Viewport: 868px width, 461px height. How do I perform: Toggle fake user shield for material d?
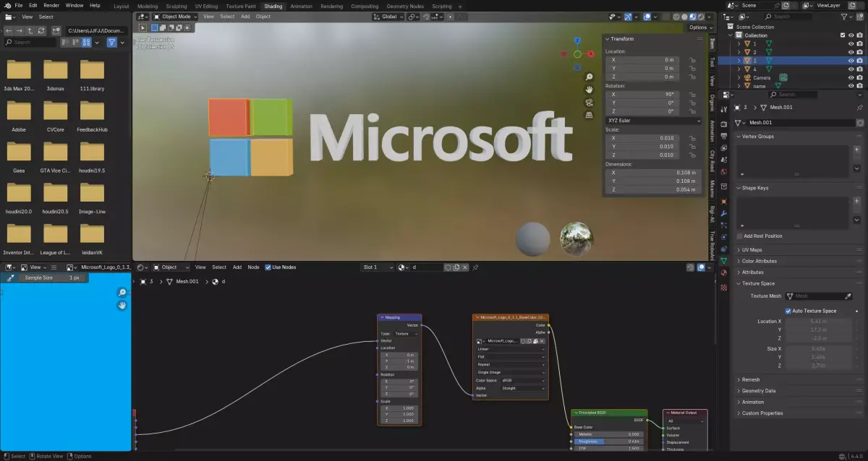(448, 267)
